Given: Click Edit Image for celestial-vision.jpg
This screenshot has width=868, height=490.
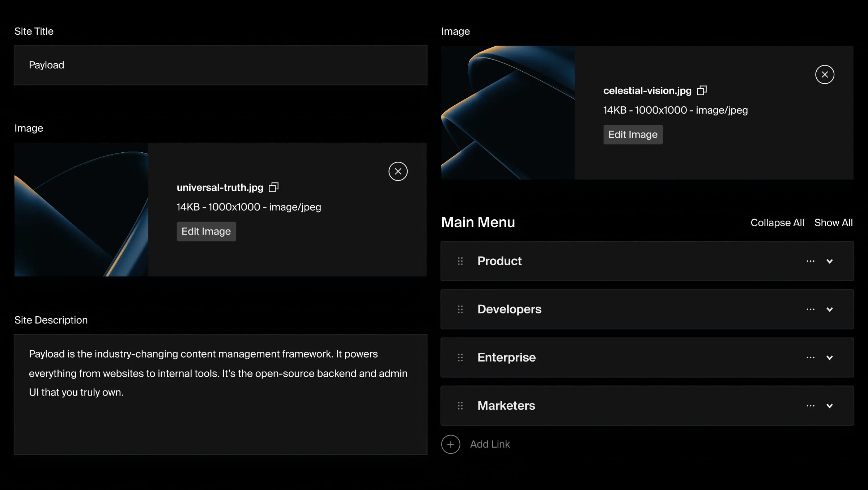Looking at the screenshot, I should (x=633, y=134).
